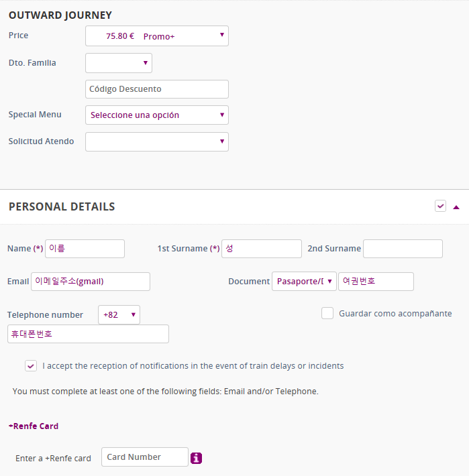Change the +82 telephone country code
The width and height of the screenshot is (469, 476).
(x=119, y=315)
